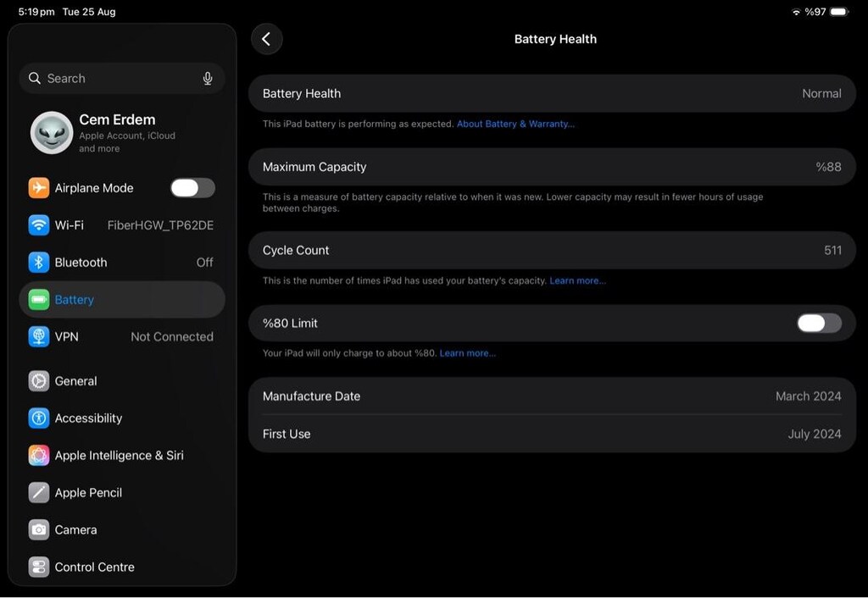
Task: Open Wi-Fi settings in sidebar
Action: (x=122, y=225)
